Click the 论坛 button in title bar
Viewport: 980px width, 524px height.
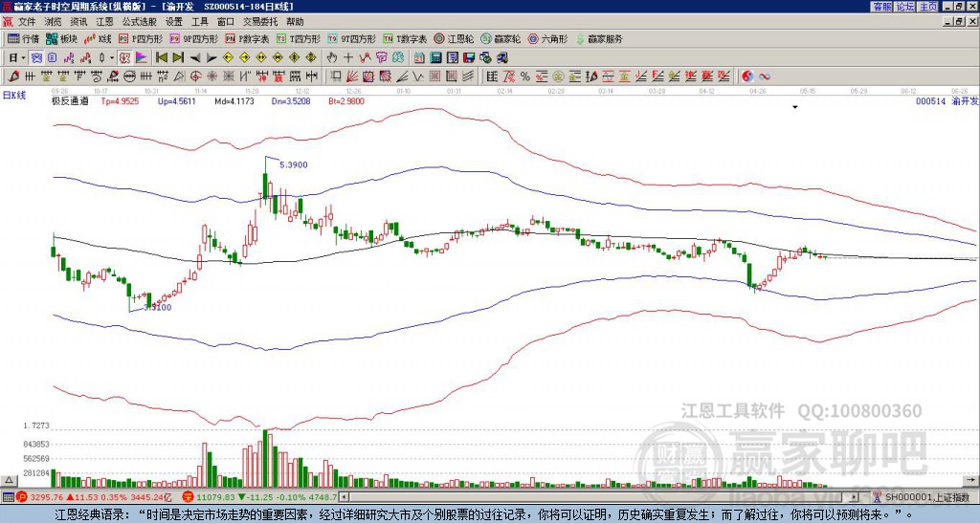coord(904,7)
